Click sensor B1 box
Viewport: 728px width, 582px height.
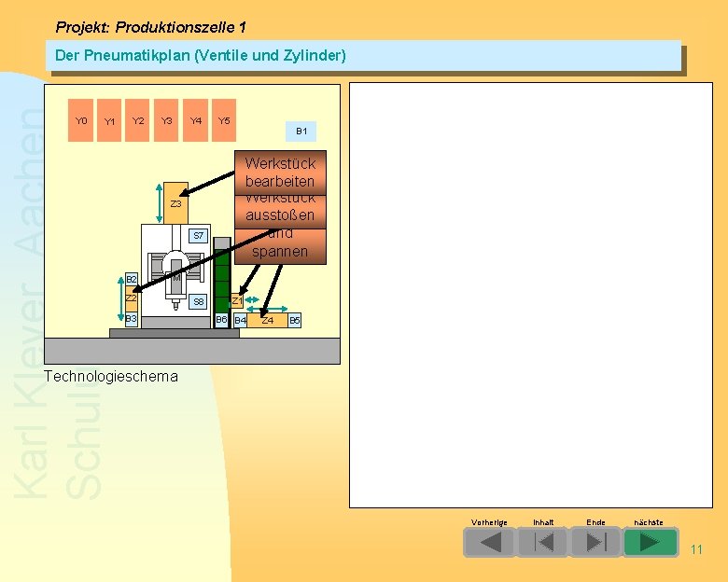(x=301, y=132)
